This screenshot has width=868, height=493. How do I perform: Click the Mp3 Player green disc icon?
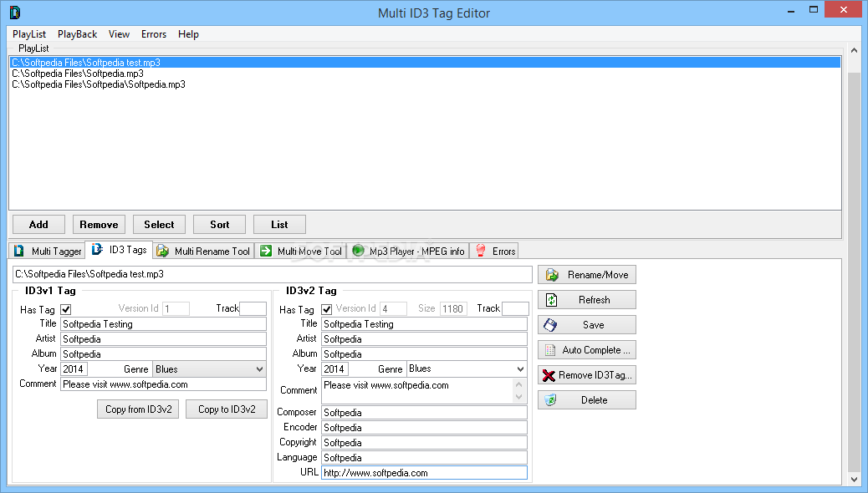point(358,251)
